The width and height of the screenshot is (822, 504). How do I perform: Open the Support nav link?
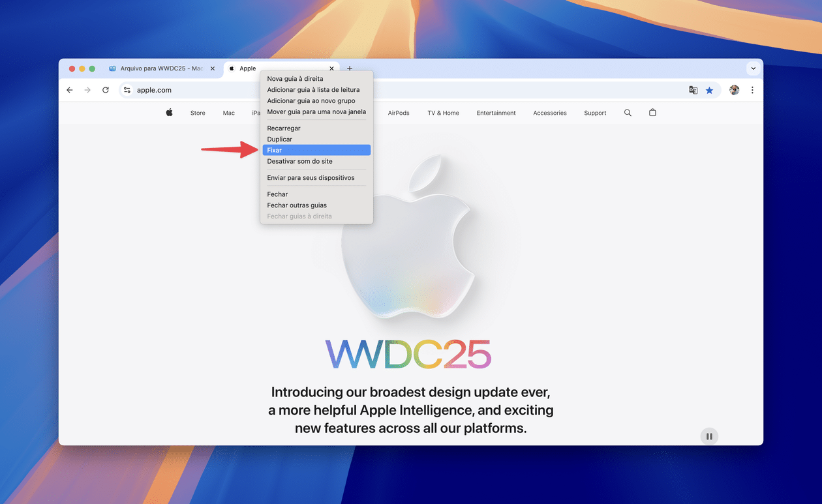[595, 113]
